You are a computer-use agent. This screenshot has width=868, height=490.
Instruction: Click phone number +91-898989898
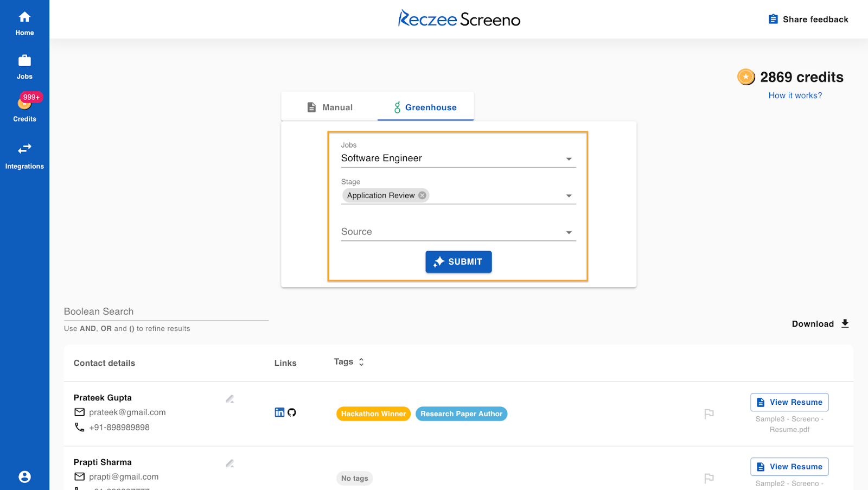click(x=119, y=428)
